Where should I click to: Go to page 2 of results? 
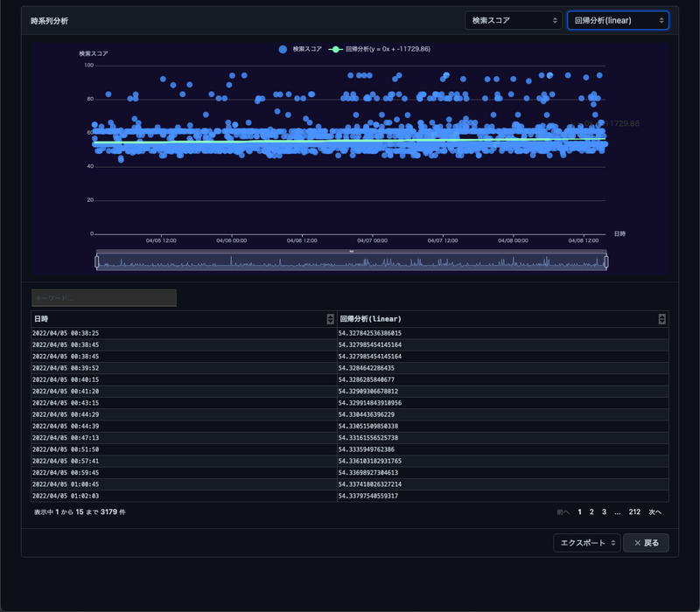[x=591, y=511]
